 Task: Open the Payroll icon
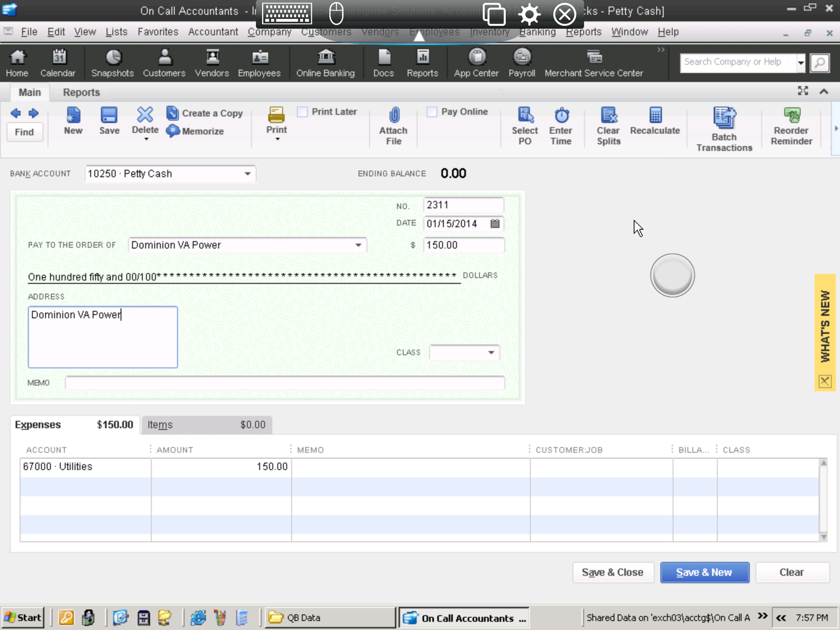(x=522, y=62)
